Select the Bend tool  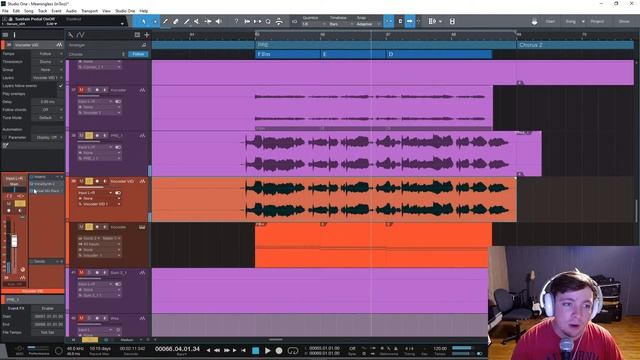coord(208,21)
